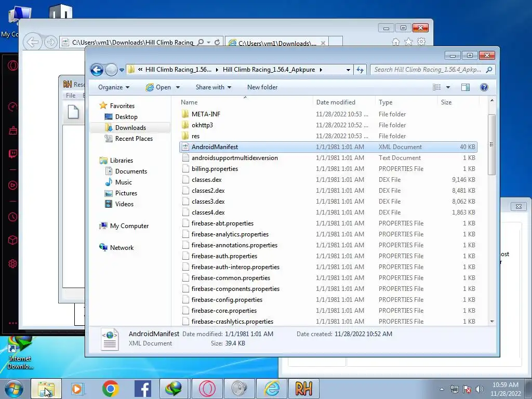Open Videos library in the navigation pane
Viewport: 532px width, 399px height.
124,204
